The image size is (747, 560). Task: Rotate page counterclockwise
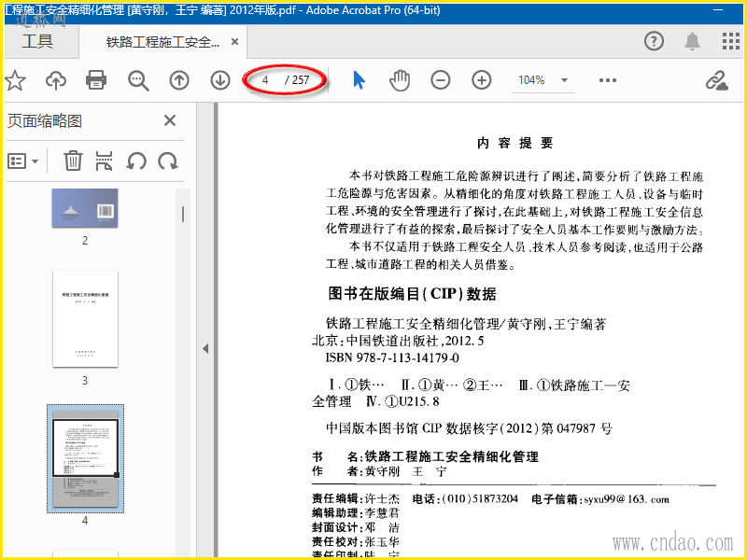[x=136, y=161]
